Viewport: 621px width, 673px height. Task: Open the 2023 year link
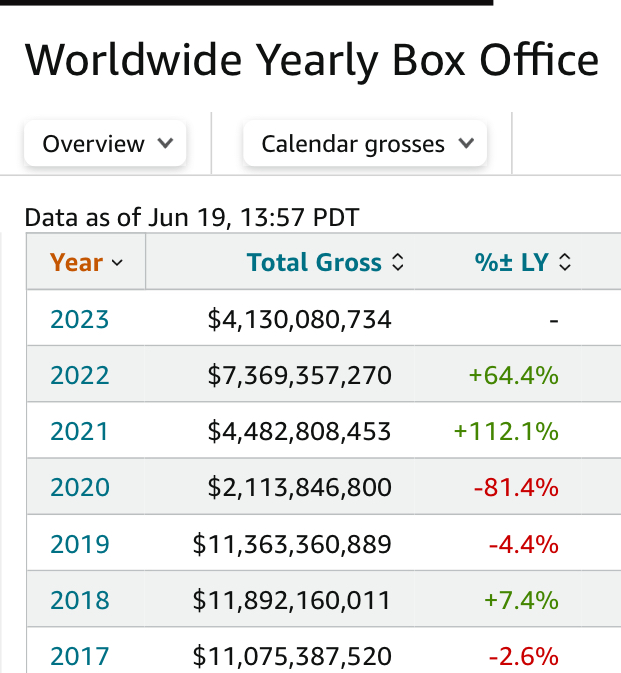point(79,320)
